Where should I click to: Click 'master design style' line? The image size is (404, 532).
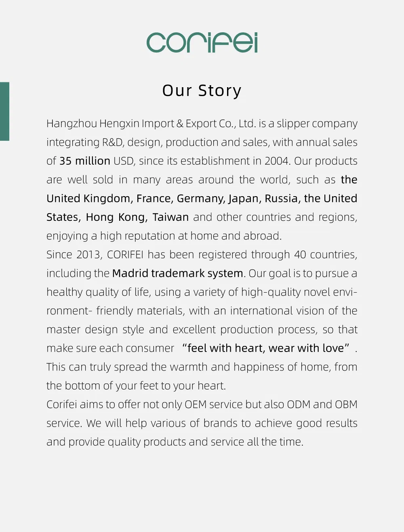[202, 330]
